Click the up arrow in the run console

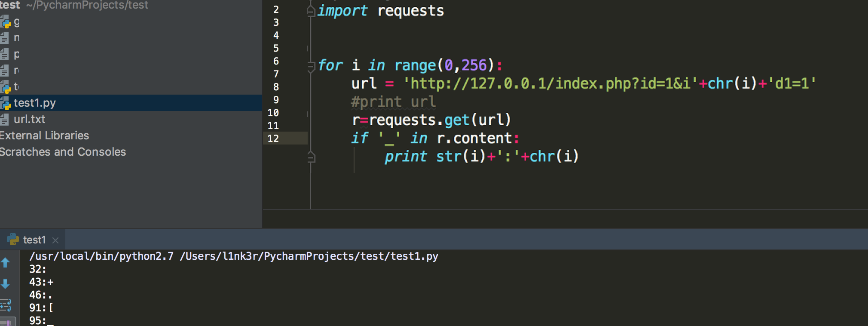(x=6, y=263)
